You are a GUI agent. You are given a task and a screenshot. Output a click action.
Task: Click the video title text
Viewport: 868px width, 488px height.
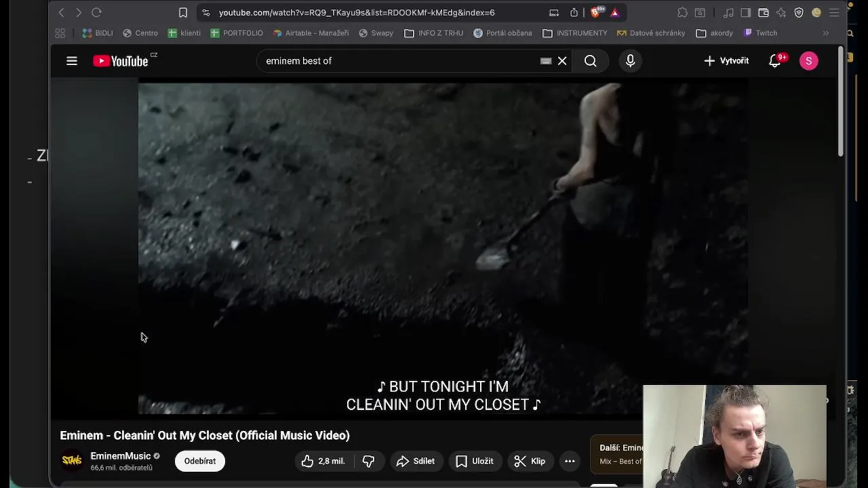click(x=205, y=435)
